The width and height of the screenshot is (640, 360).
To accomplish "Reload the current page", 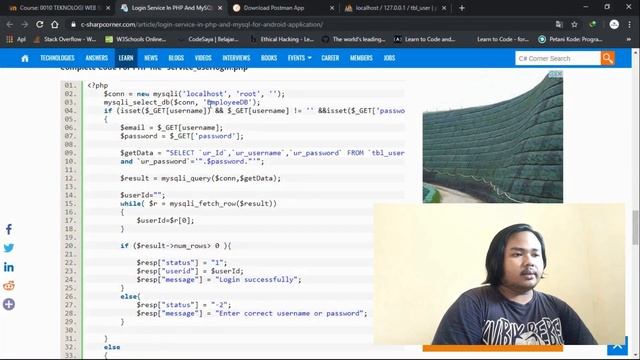I will 40,24.
